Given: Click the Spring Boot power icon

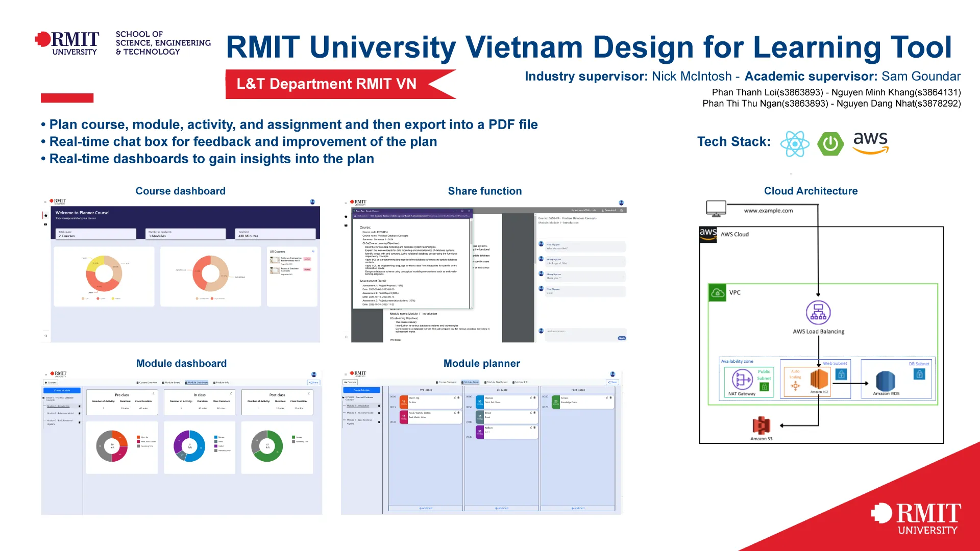Looking at the screenshot, I should pos(830,144).
